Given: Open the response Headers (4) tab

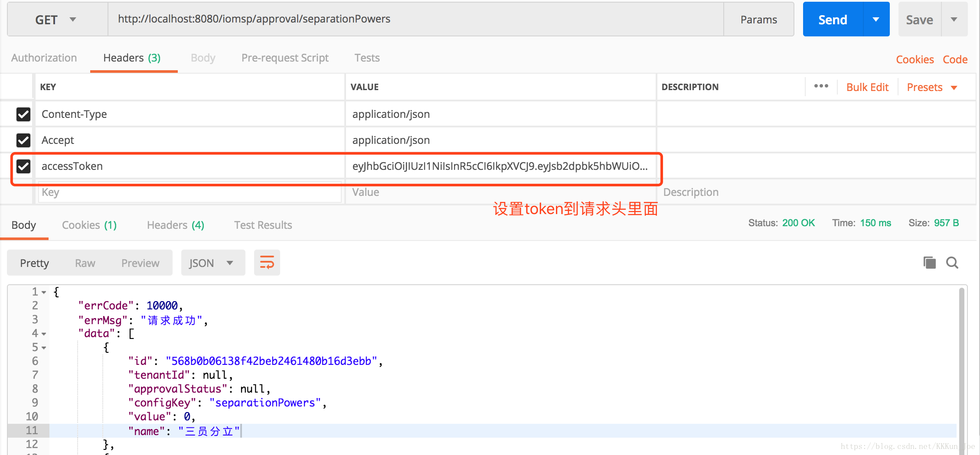Looking at the screenshot, I should click(176, 225).
